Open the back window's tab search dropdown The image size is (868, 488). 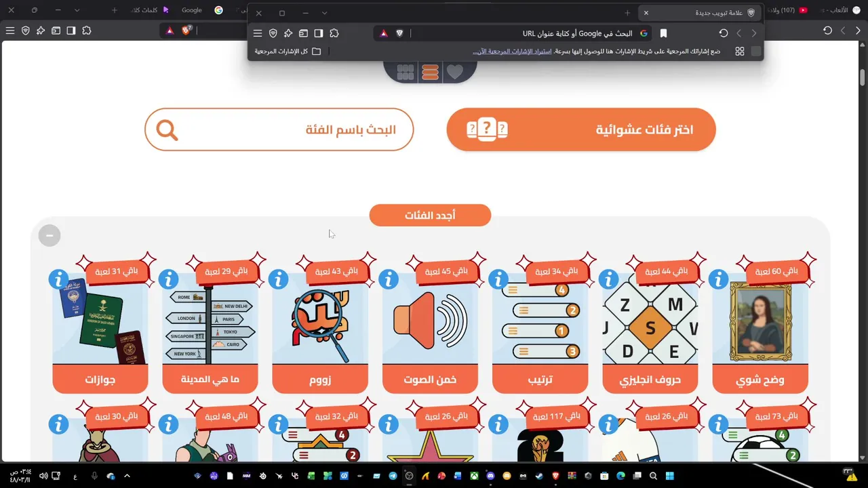[x=77, y=10]
